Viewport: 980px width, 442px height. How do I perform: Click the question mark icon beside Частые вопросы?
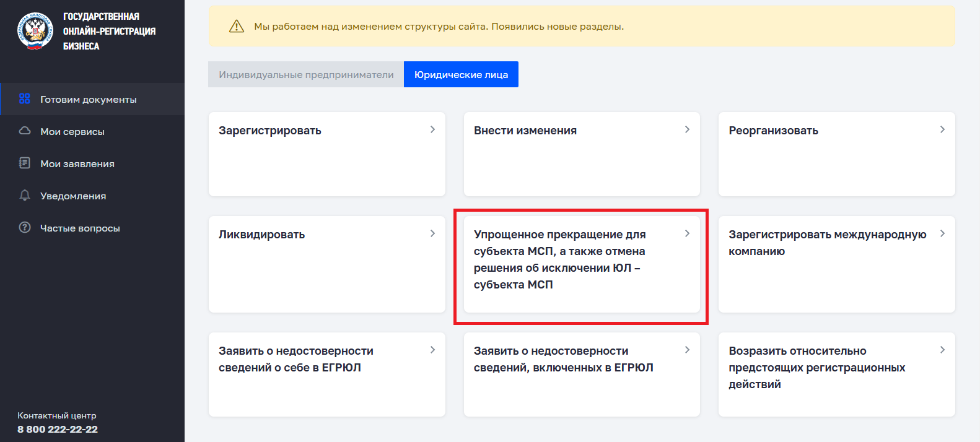tap(25, 228)
